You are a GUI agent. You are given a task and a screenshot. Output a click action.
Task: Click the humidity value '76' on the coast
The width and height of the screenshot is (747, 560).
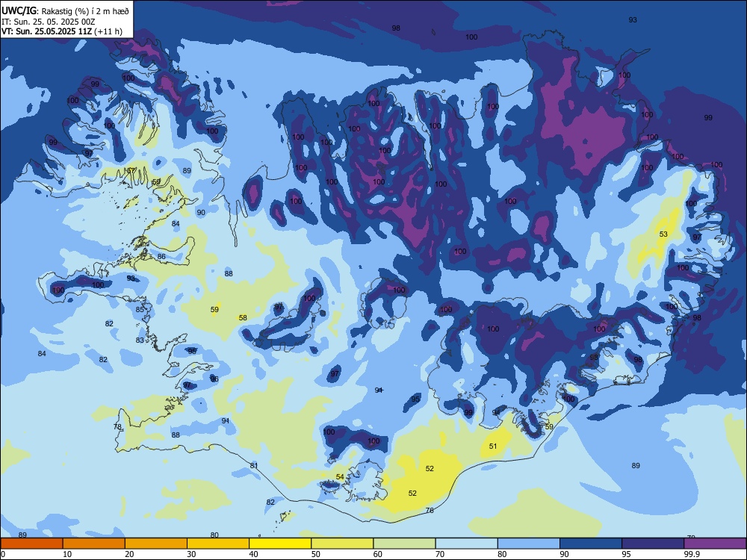(430, 510)
